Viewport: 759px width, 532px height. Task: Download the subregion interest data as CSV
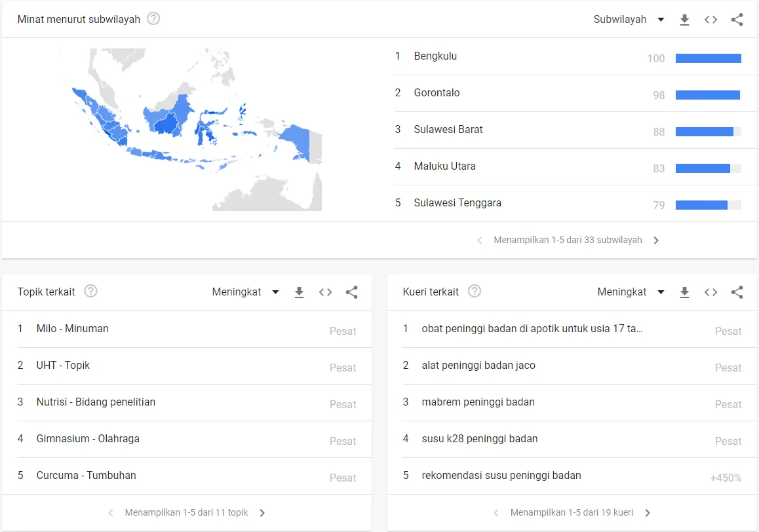tap(684, 19)
